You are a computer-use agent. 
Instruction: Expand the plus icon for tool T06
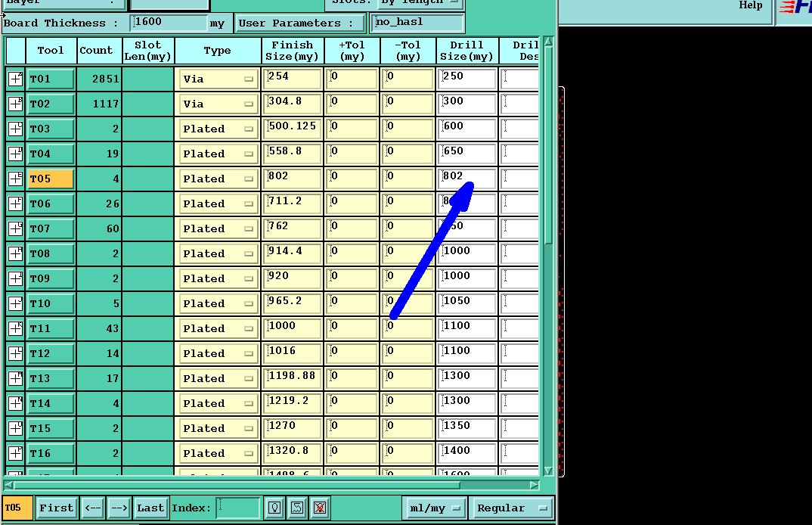point(15,203)
